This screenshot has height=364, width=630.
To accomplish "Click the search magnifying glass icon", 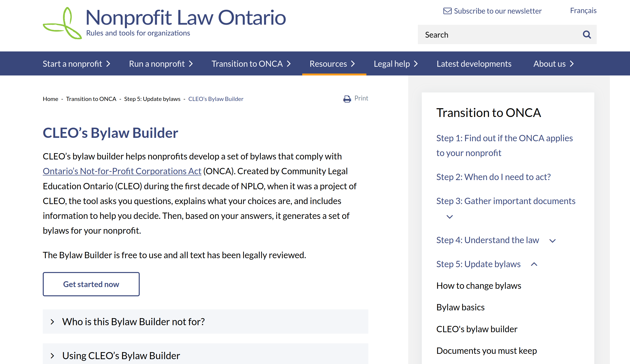I will pyautogui.click(x=587, y=35).
